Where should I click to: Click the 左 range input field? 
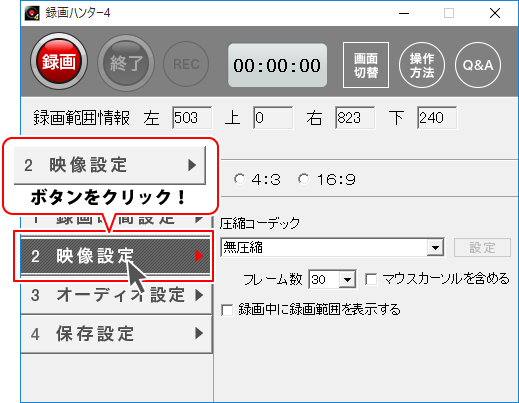pos(192,118)
